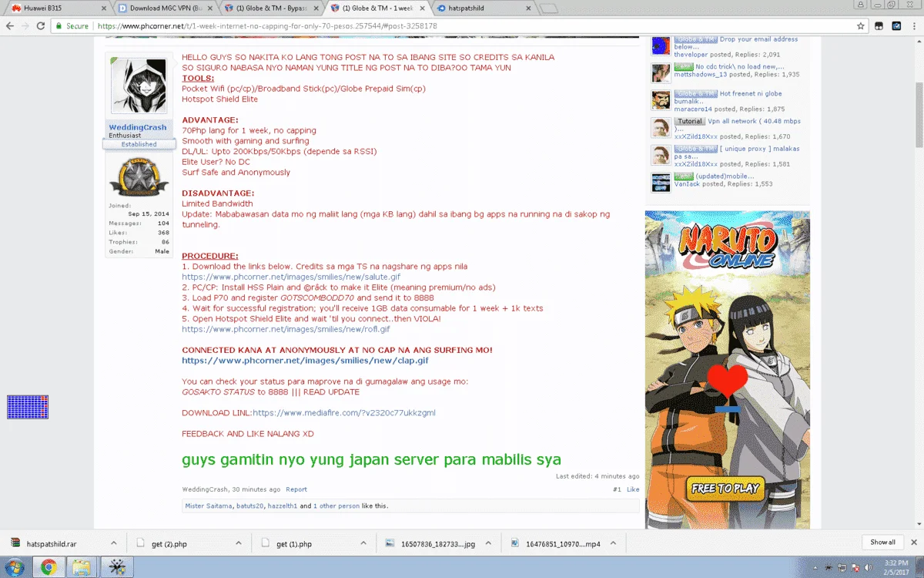Open the Windows Start menu

15,568
